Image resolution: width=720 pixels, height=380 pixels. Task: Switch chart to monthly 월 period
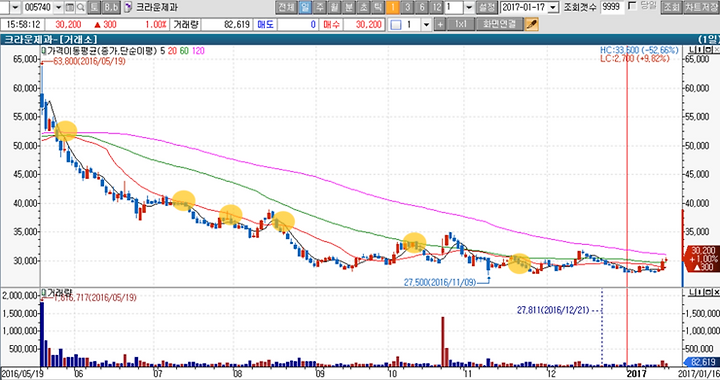334,7
